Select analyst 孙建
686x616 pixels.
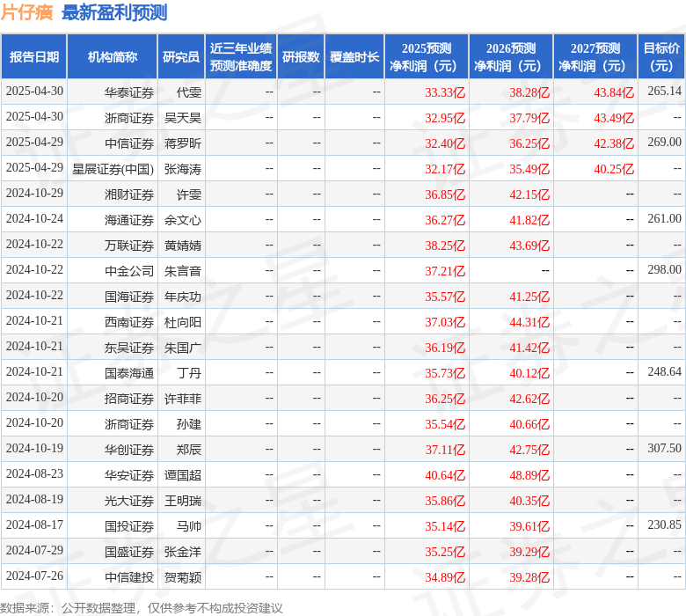pos(189,424)
